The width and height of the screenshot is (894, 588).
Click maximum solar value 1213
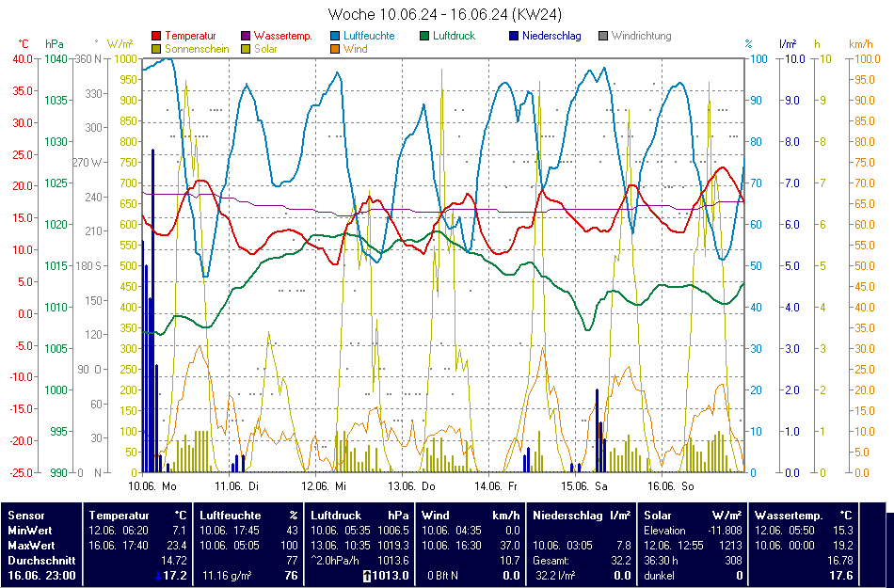point(731,546)
